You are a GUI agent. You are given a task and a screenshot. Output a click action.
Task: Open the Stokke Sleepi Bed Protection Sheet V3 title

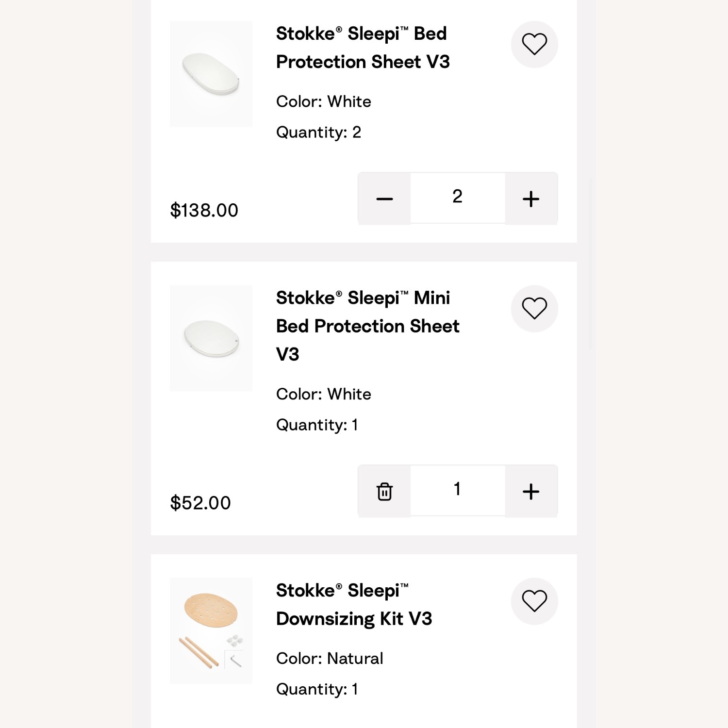pyautogui.click(x=363, y=48)
